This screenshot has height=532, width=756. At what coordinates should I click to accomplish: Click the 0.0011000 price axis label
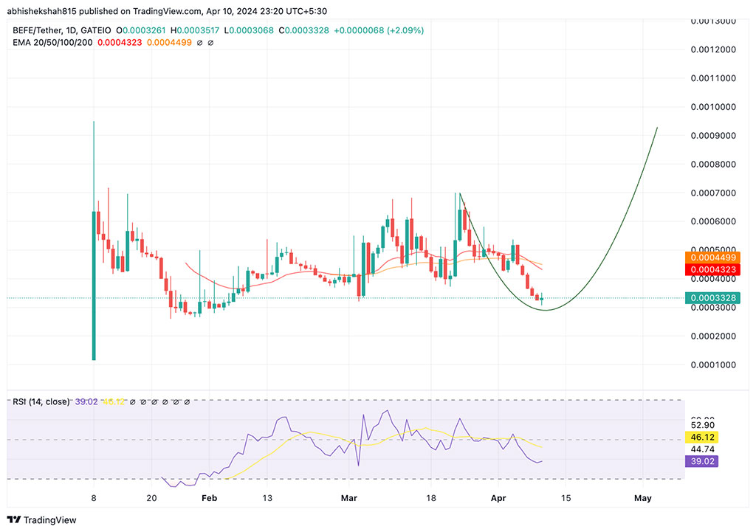714,78
